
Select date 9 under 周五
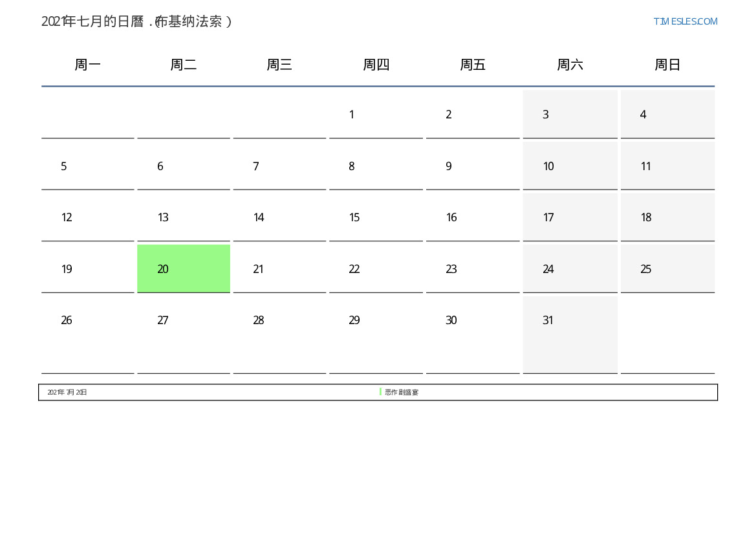coord(448,166)
